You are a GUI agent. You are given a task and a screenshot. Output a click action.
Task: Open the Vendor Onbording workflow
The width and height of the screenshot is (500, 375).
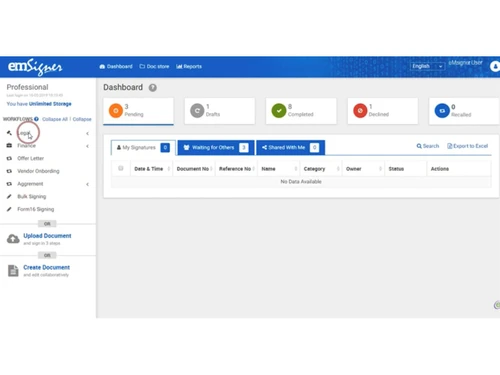pyautogui.click(x=38, y=171)
